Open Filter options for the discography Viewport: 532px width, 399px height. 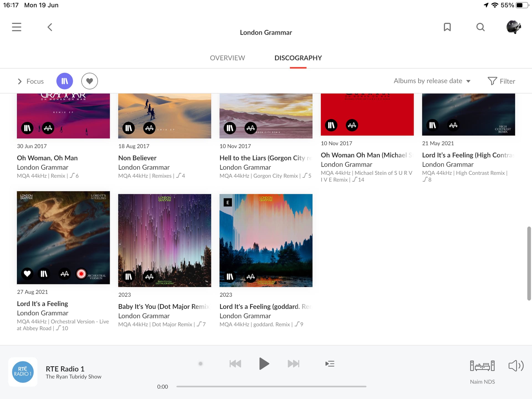[x=502, y=81]
